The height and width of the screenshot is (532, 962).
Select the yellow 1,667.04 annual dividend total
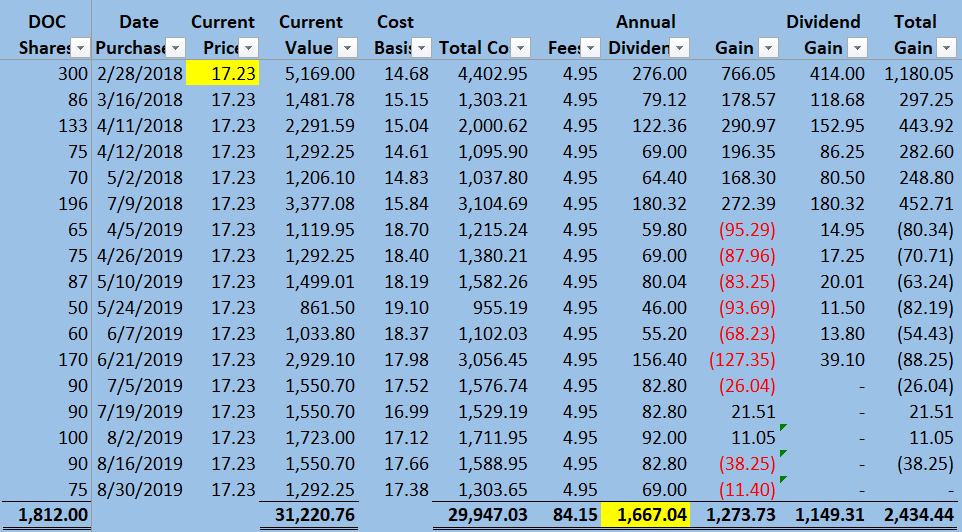point(647,514)
